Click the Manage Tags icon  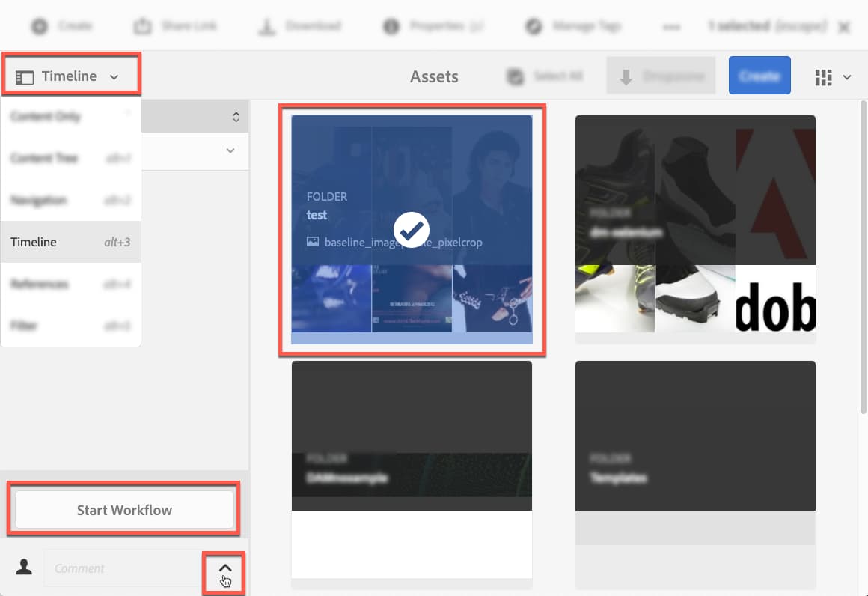click(x=534, y=25)
